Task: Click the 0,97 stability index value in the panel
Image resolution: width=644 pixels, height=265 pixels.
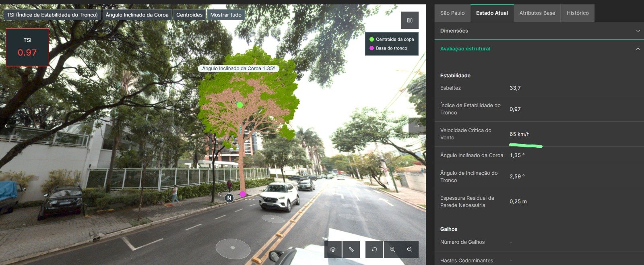Action: click(x=515, y=109)
